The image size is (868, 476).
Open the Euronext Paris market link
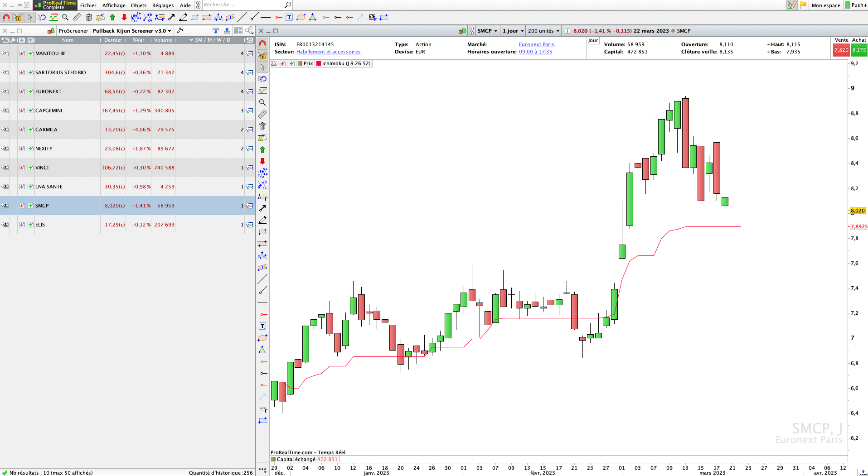click(537, 44)
